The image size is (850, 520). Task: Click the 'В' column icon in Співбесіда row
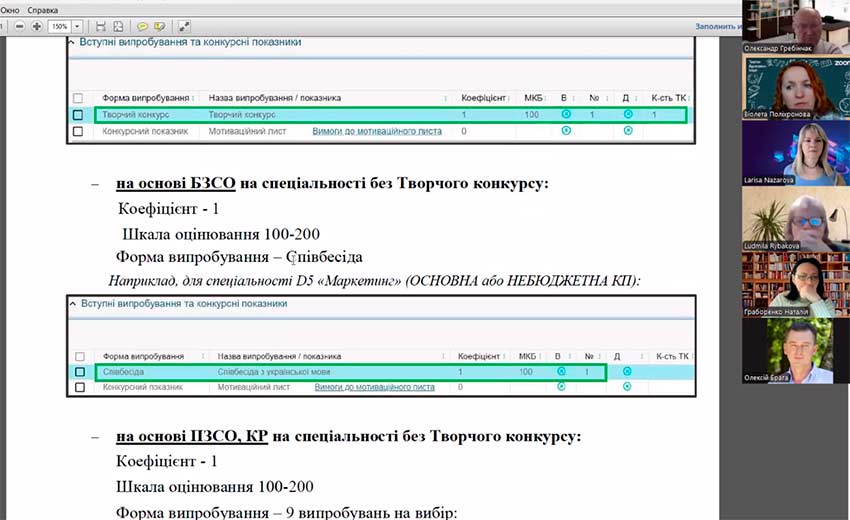tap(561, 372)
